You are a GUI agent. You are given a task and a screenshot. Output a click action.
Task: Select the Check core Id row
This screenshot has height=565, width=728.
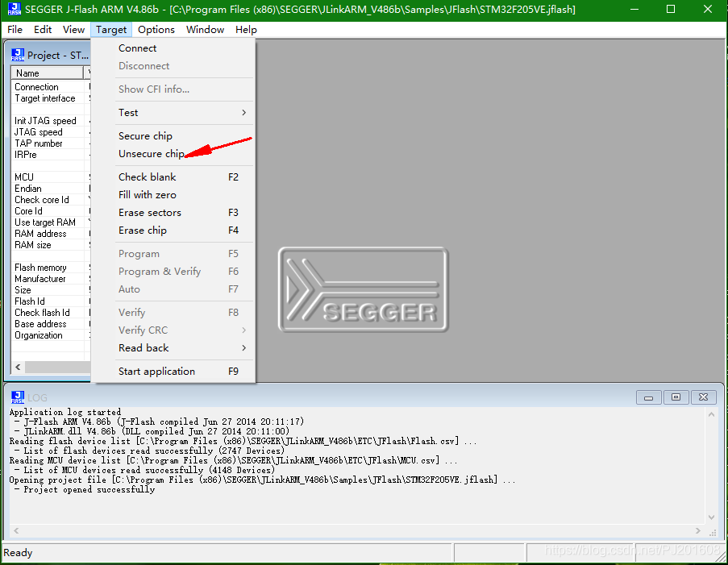[x=51, y=200]
